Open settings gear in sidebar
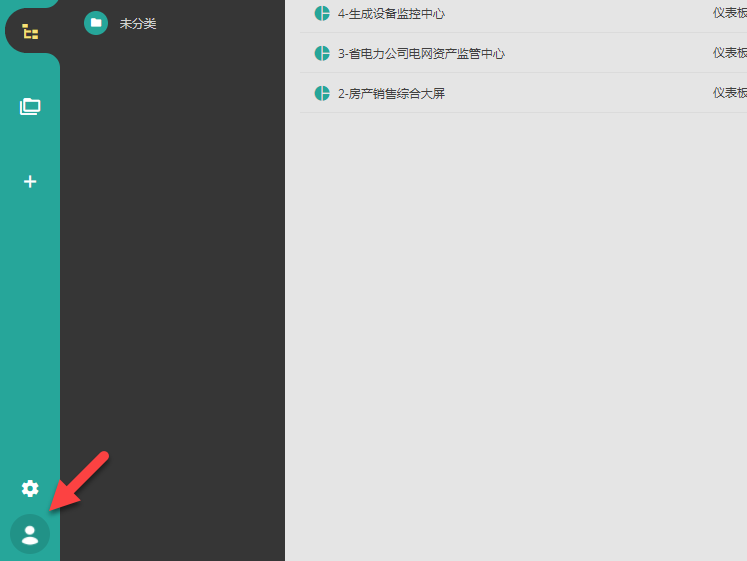Viewport: 747px width, 561px height. [x=30, y=488]
